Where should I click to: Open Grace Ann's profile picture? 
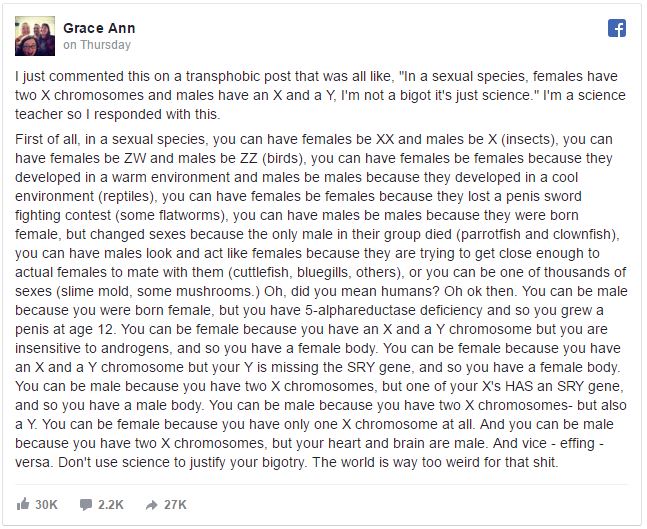35,36
